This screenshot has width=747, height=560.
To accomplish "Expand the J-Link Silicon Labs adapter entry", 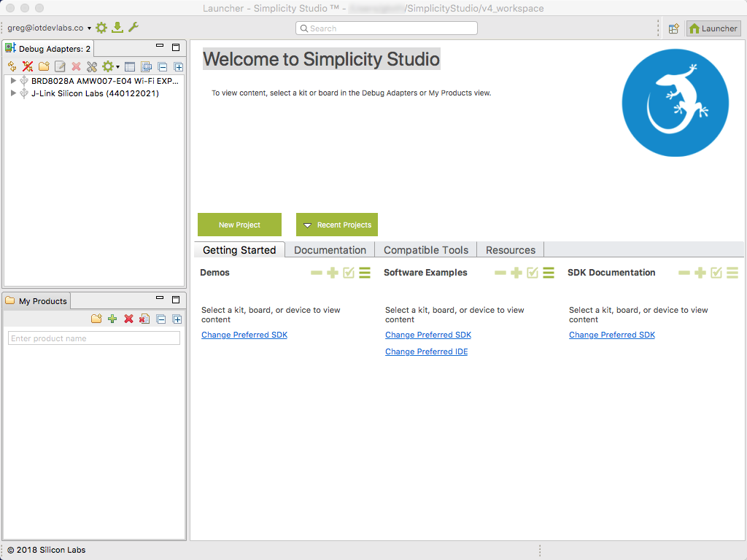I will pyautogui.click(x=12, y=93).
